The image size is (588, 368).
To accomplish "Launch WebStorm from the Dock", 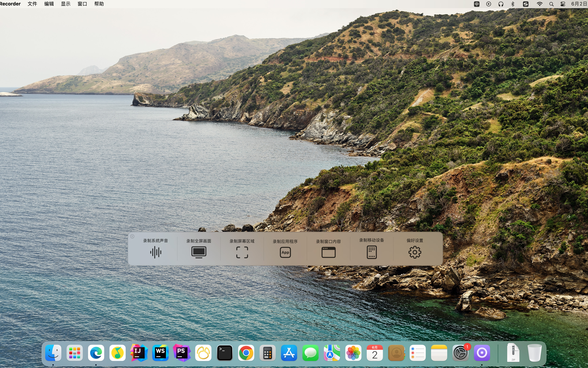I will coord(160,353).
